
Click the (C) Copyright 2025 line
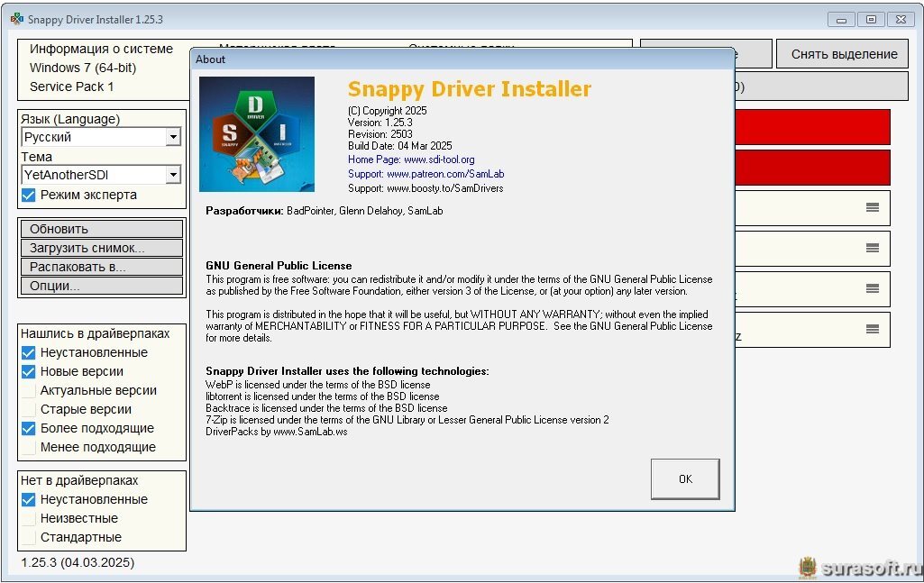pyautogui.click(x=387, y=111)
